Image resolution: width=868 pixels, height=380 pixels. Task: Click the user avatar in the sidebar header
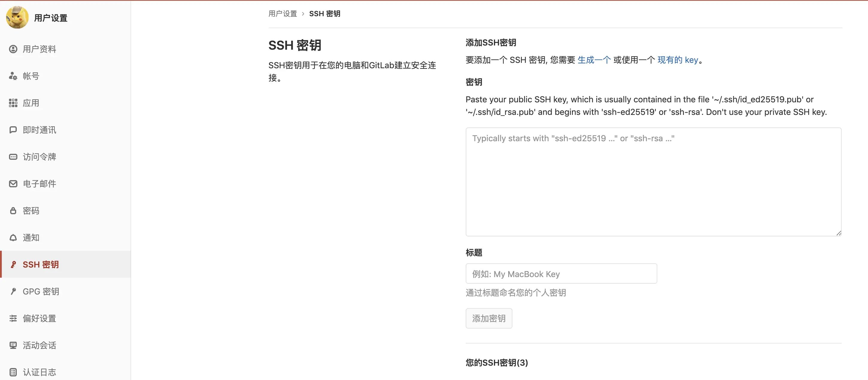tap(17, 18)
